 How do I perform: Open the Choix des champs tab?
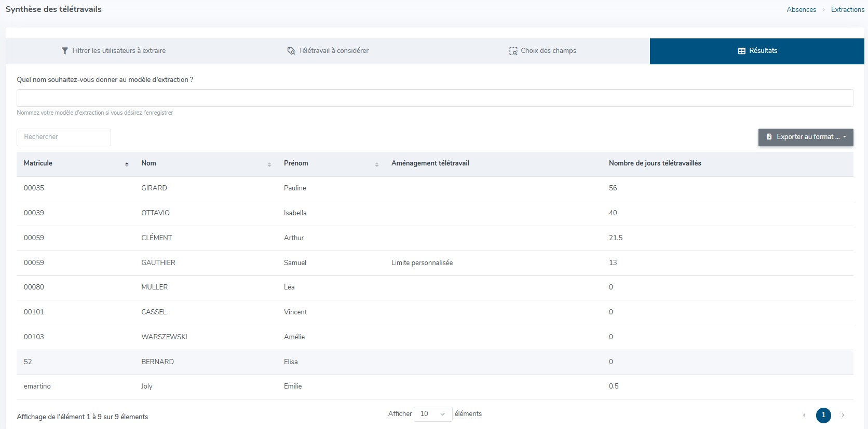pos(542,51)
